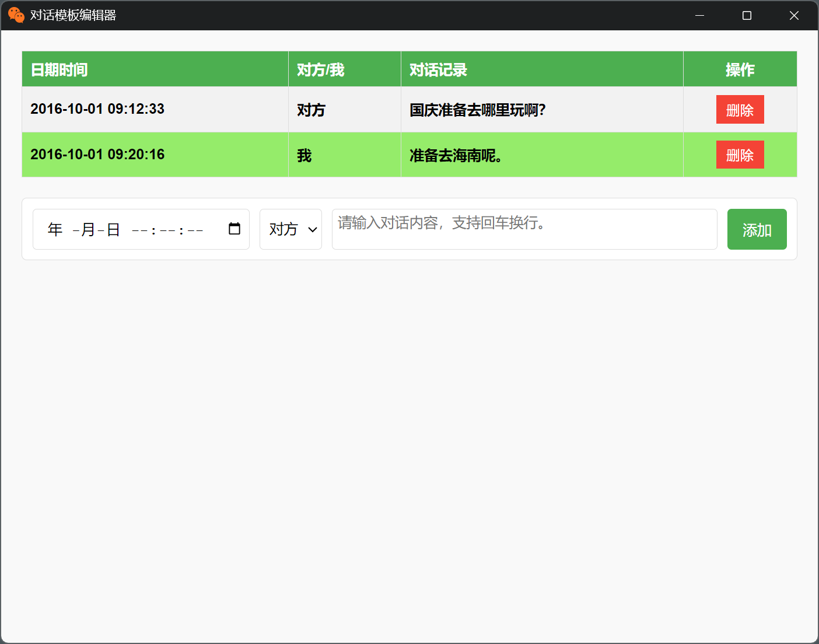Click the 对方 speaker cell in first row
819x644 pixels.
pyautogui.click(x=345, y=110)
